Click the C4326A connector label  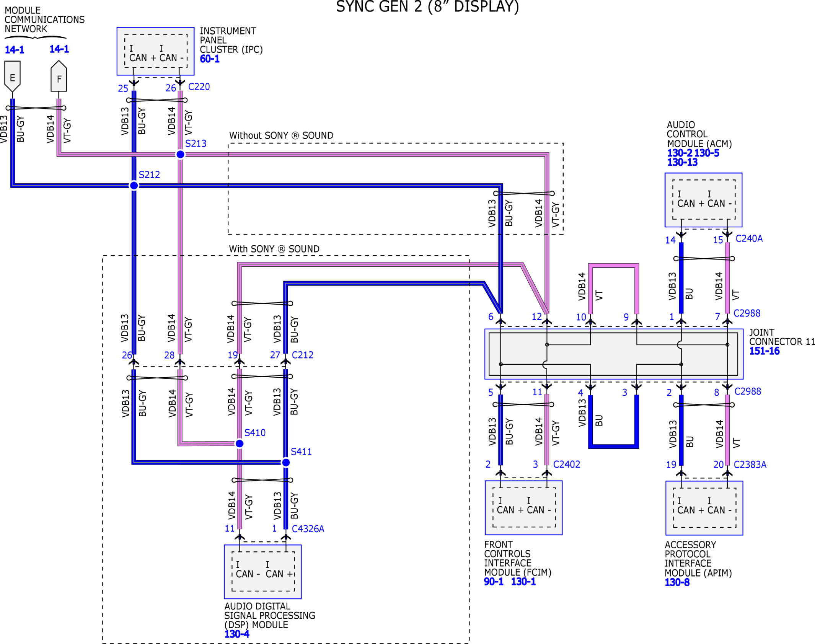[x=308, y=529]
